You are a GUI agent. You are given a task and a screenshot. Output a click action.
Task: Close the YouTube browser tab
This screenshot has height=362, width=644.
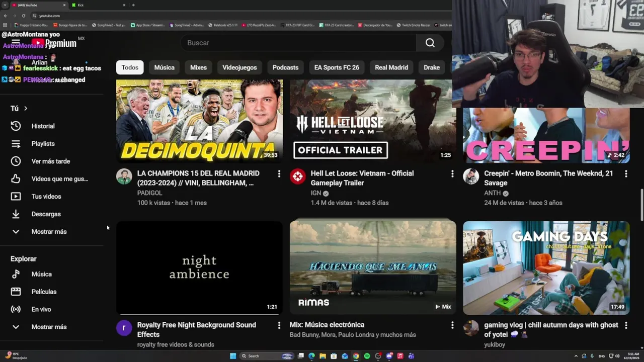click(x=64, y=5)
